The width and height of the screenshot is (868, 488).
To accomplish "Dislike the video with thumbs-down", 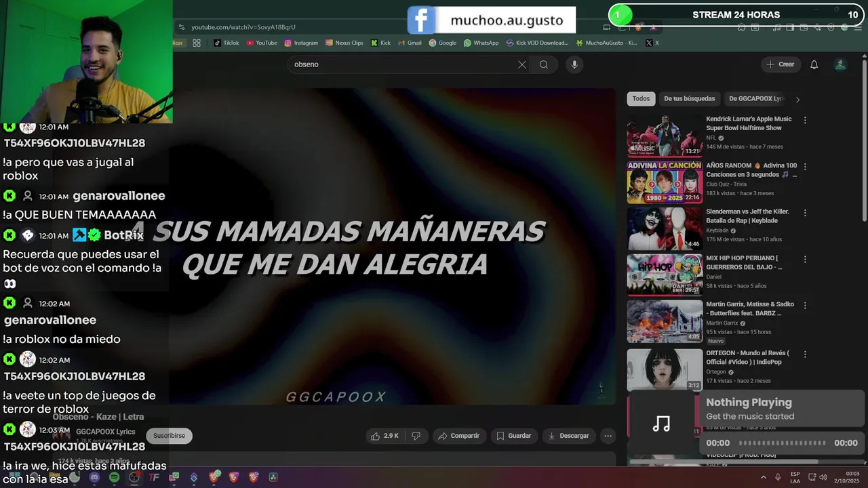I will click(x=416, y=436).
